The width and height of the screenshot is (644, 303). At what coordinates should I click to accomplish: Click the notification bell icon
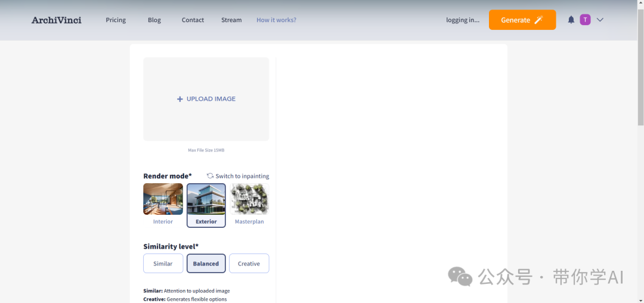point(571,20)
